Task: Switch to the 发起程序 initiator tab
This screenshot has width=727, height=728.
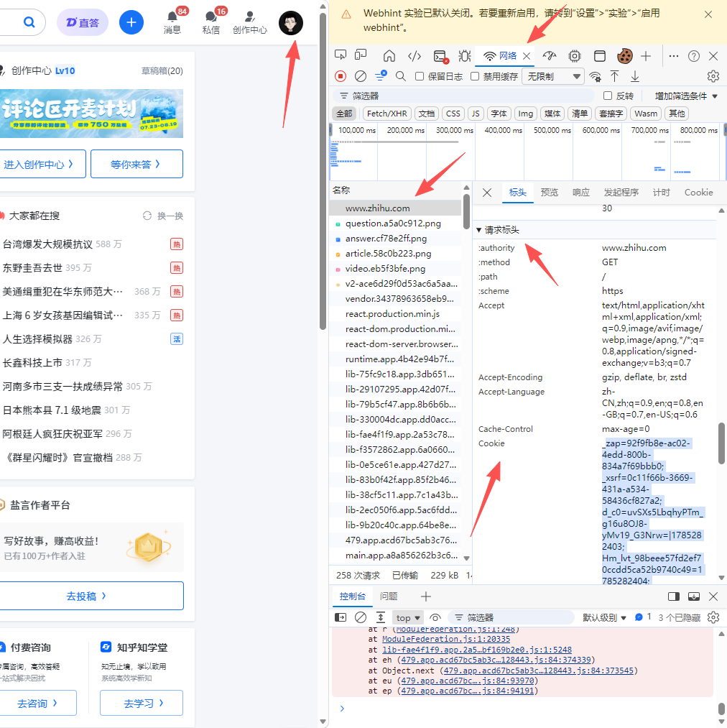Action: (x=621, y=192)
